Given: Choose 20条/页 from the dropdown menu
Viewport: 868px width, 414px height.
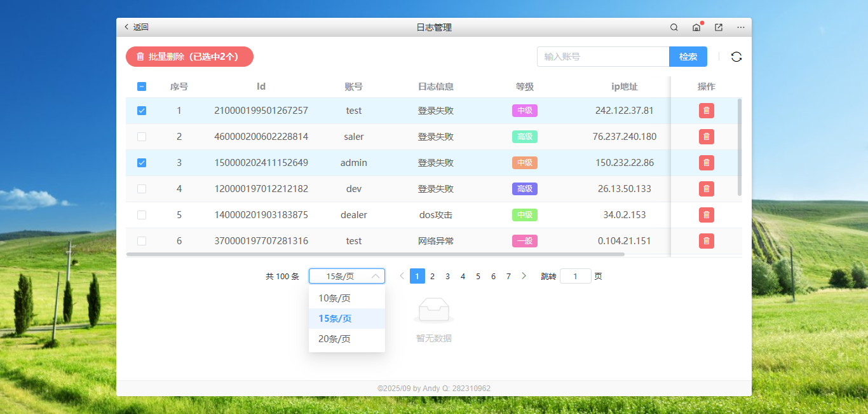Looking at the screenshot, I should click(x=333, y=339).
